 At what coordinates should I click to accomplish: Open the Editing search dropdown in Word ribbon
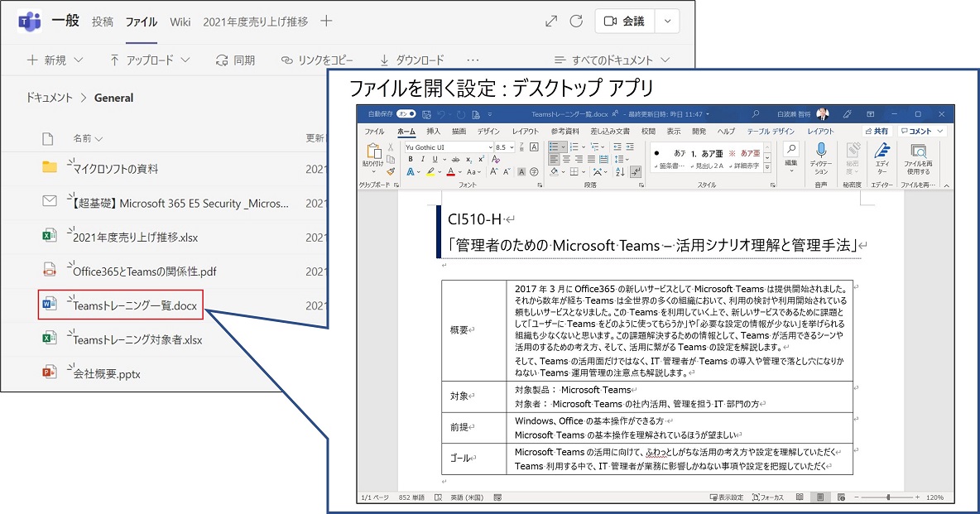(x=790, y=156)
